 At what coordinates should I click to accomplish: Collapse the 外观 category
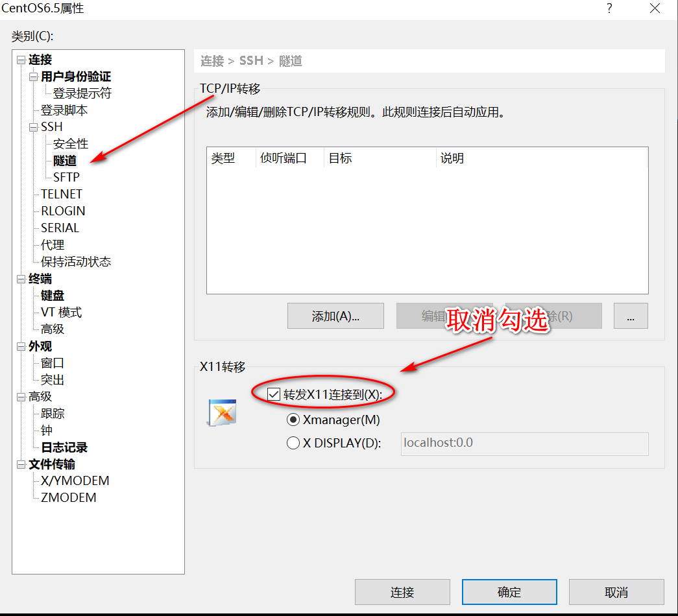[21, 346]
